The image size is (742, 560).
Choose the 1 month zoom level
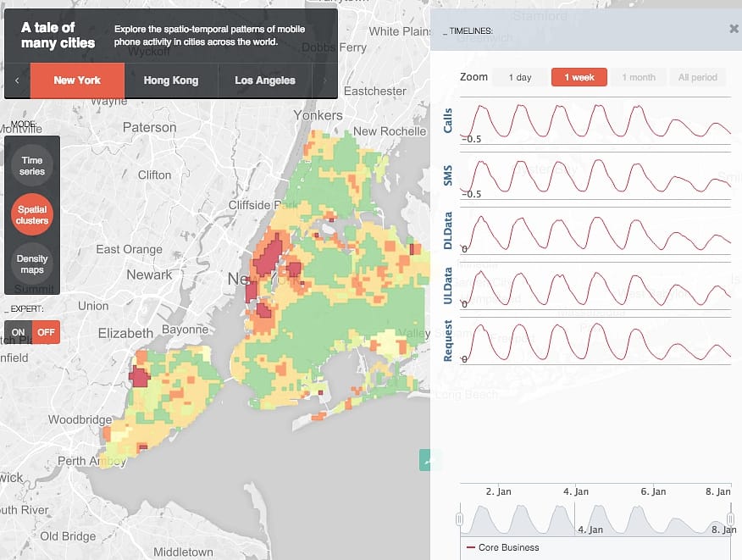(639, 76)
